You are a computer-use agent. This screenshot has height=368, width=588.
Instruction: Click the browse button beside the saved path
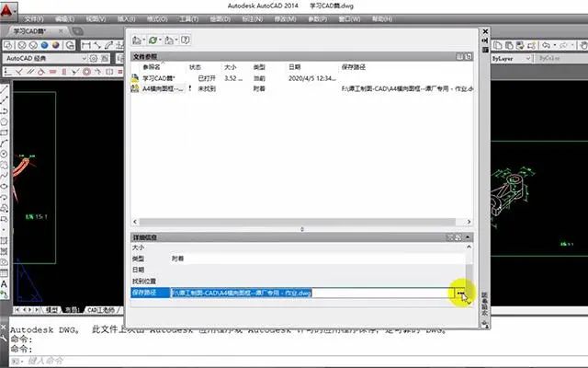[x=460, y=293]
